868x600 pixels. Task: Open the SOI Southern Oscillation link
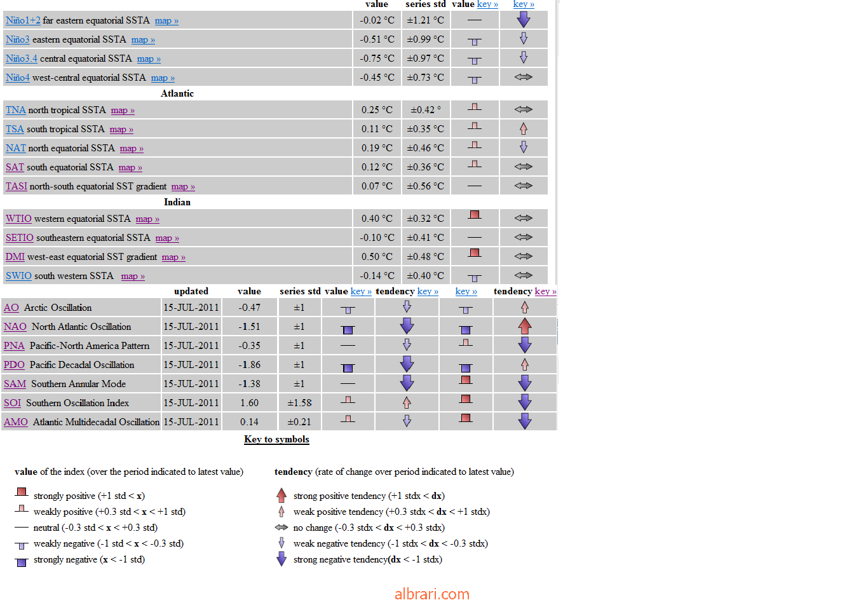[12, 403]
